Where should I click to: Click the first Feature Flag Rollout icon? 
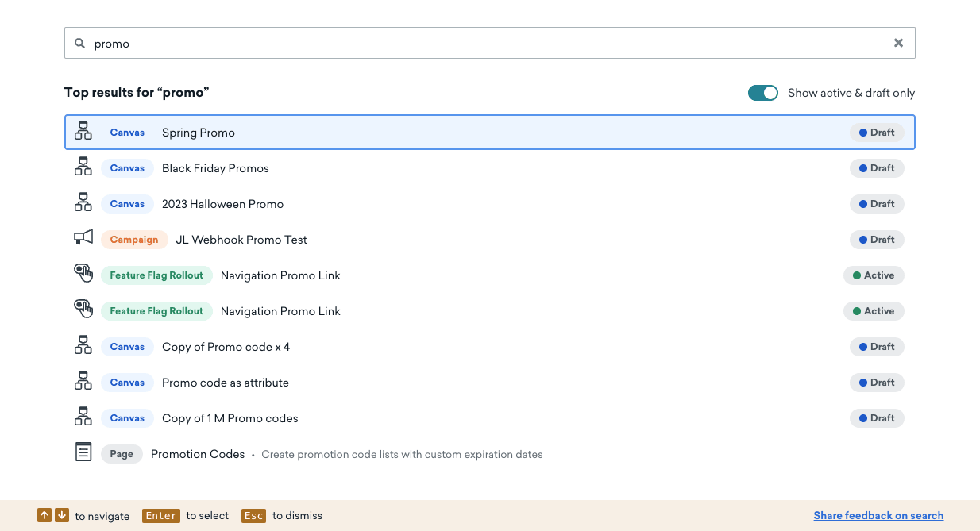tap(83, 275)
